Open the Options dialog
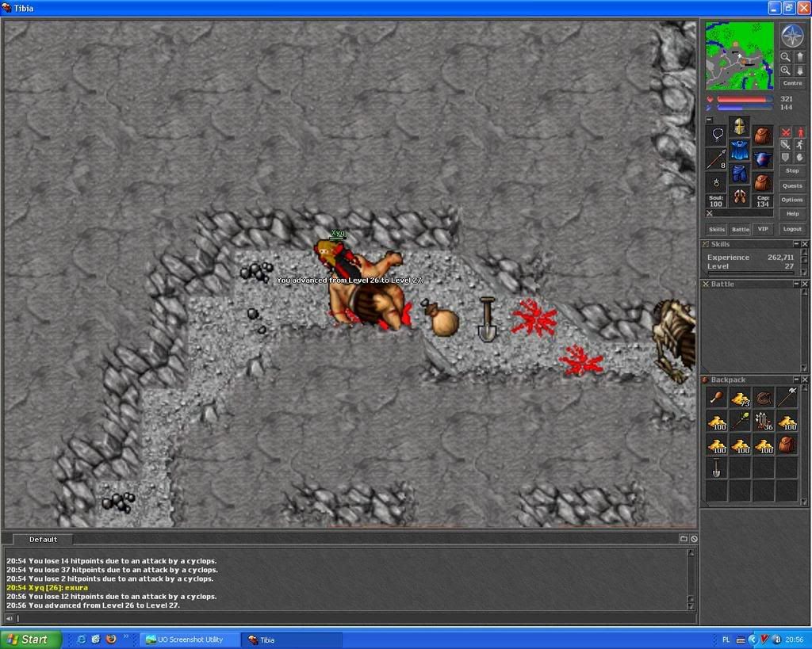 pyautogui.click(x=792, y=200)
